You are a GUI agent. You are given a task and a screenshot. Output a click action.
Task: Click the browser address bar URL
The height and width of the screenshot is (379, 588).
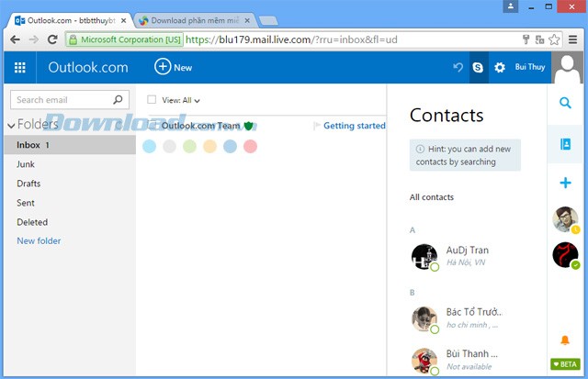[291, 39]
